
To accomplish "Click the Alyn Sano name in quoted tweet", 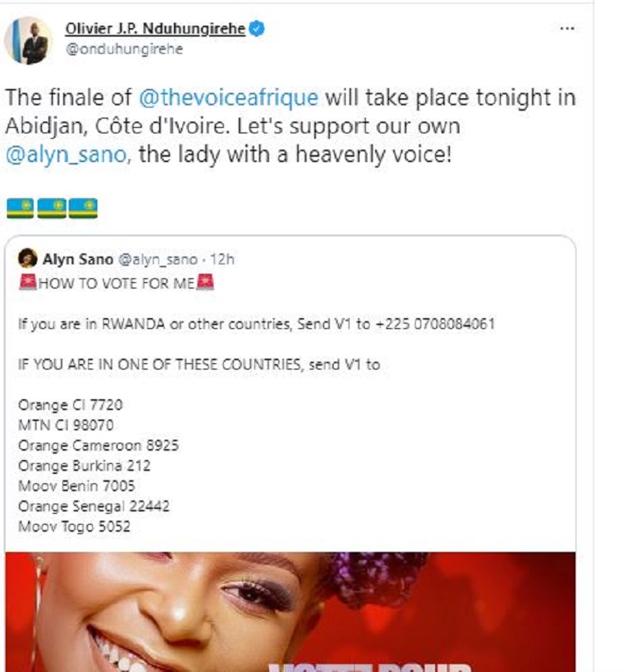I will [78, 260].
